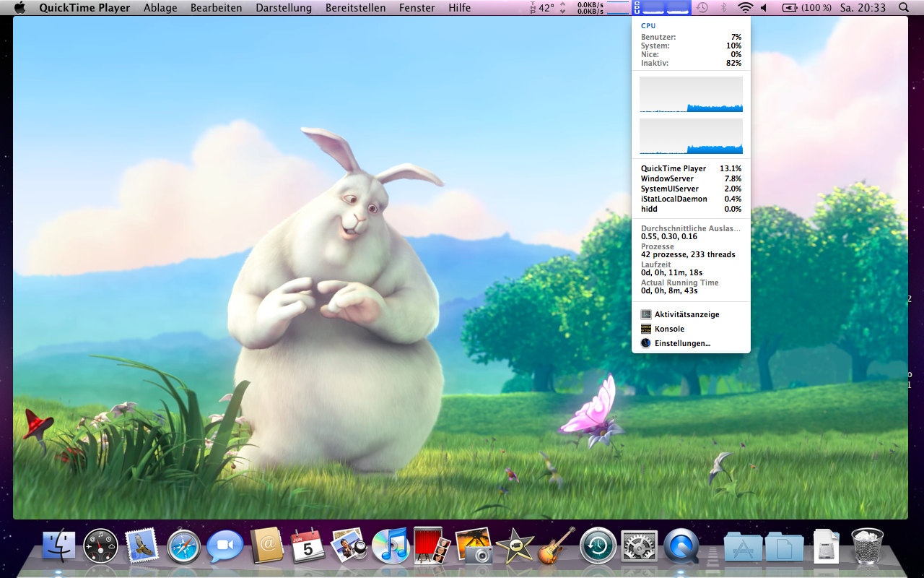Click the Benutzer CPU percentage row

(x=691, y=37)
